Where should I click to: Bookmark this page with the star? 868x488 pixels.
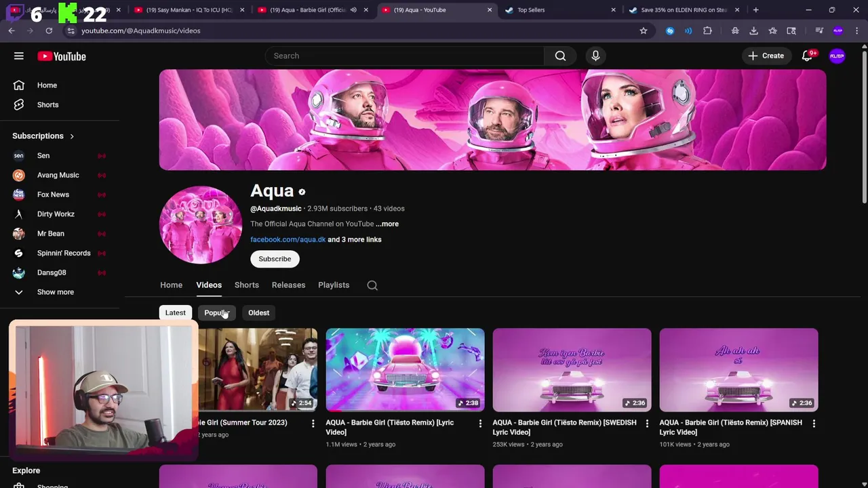tap(644, 30)
